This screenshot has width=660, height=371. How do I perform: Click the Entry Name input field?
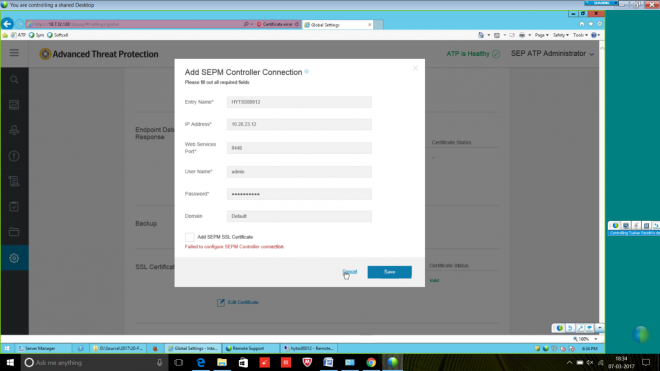point(299,102)
